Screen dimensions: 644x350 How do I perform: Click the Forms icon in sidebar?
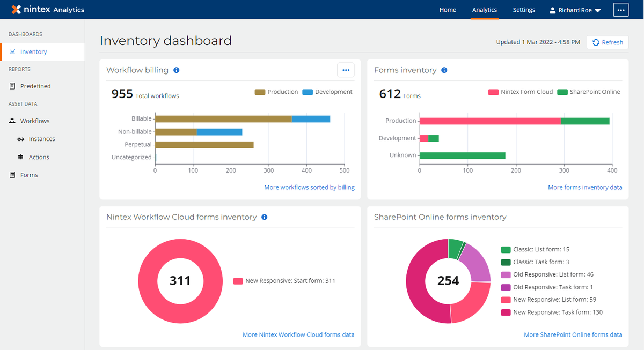[x=12, y=175]
